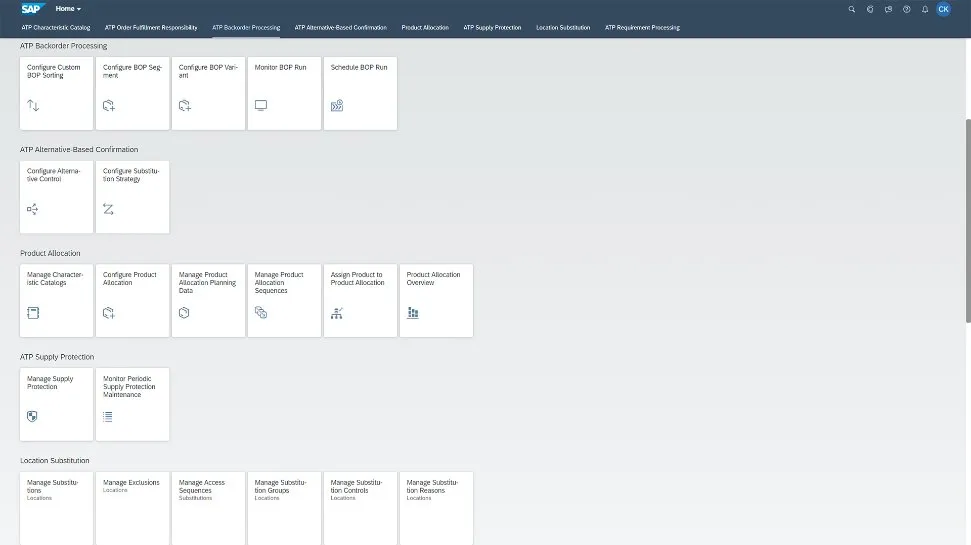971x545 pixels.
Task: Open Configure Custom BOP Sorting tile
Action: (x=56, y=93)
